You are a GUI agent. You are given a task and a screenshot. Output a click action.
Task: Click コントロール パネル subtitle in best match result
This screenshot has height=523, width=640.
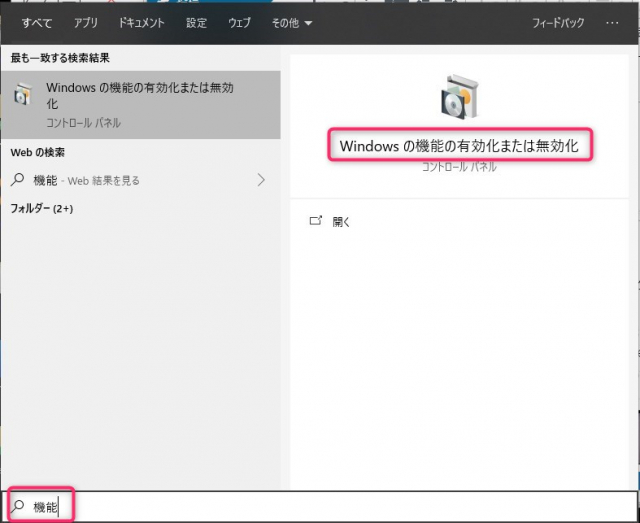click(83, 123)
